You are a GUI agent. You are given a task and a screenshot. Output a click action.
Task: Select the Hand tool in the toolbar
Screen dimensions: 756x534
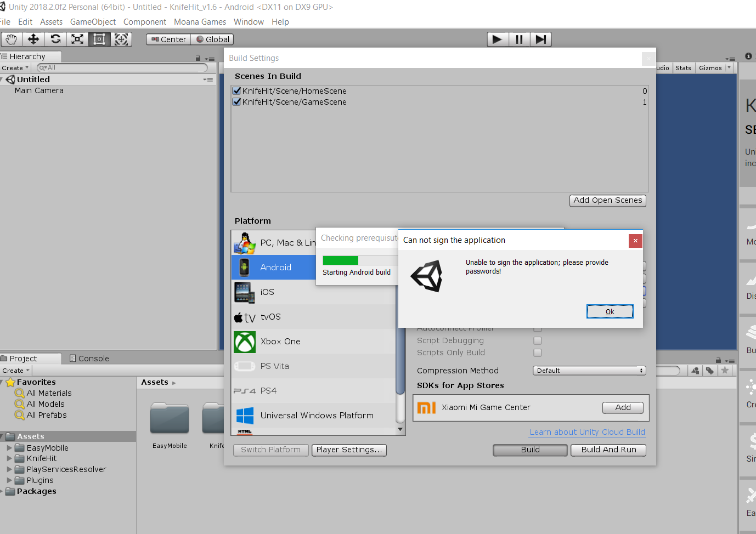coord(11,39)
